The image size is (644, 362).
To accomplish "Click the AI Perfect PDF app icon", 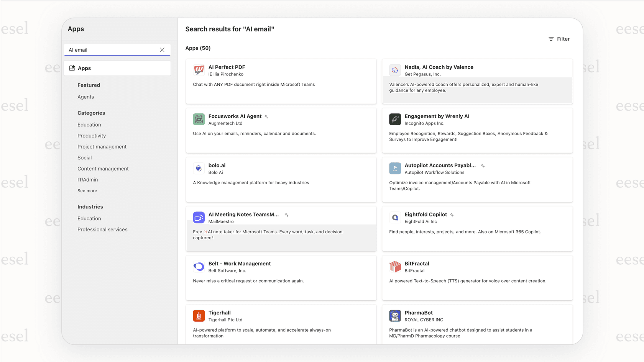I will pyautogui.click(x=199, y=70).
